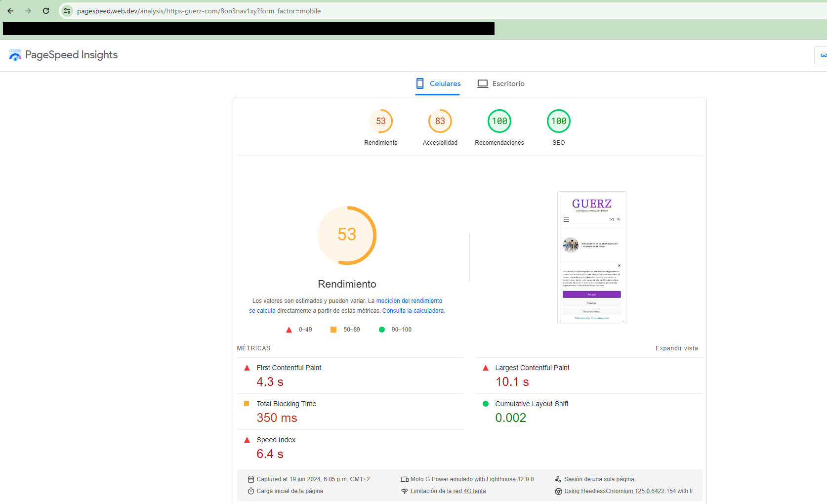Click the devices icon beside Moto G Power
Screen dimensions: 827x504
click(x=405, y=479)
